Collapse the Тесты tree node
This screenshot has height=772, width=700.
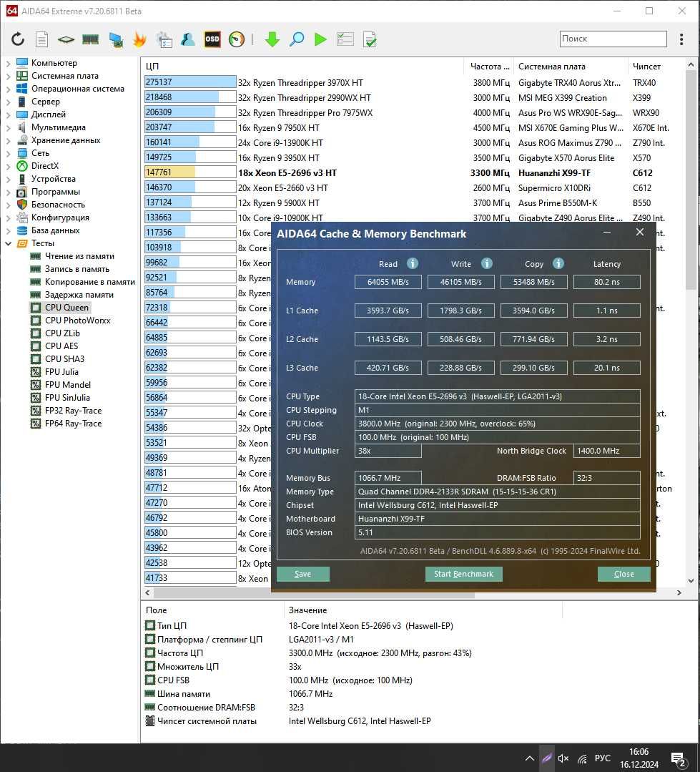coord(8,243)
